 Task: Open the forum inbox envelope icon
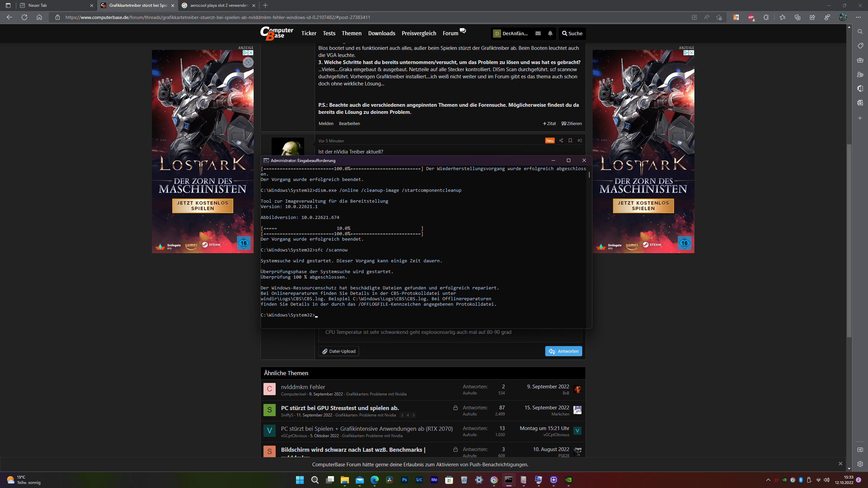point(538,33)
